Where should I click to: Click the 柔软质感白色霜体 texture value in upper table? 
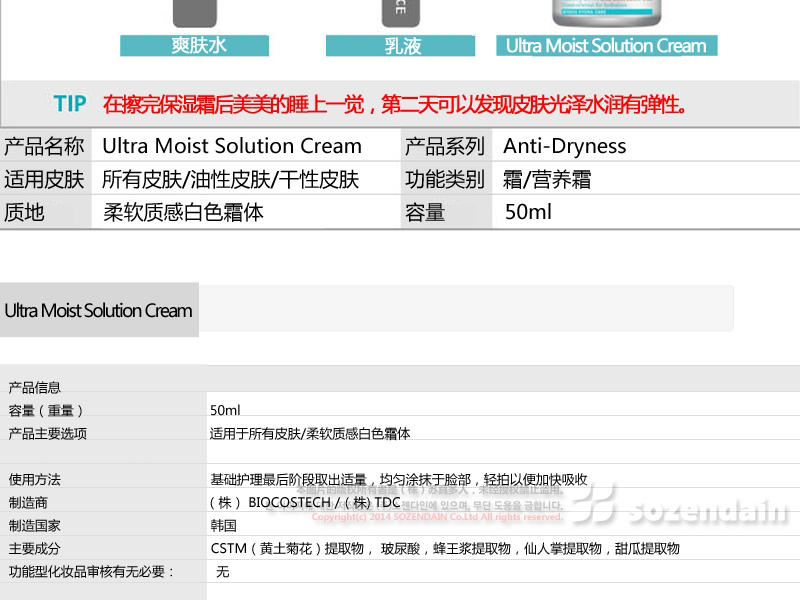pos(183,212)
